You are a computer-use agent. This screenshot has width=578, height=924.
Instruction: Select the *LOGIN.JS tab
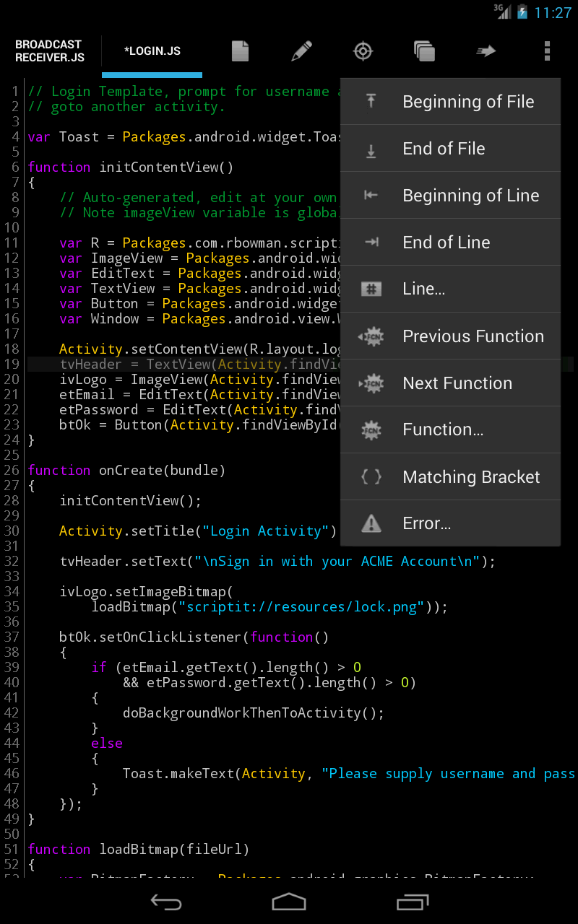[x=152, y=51]
